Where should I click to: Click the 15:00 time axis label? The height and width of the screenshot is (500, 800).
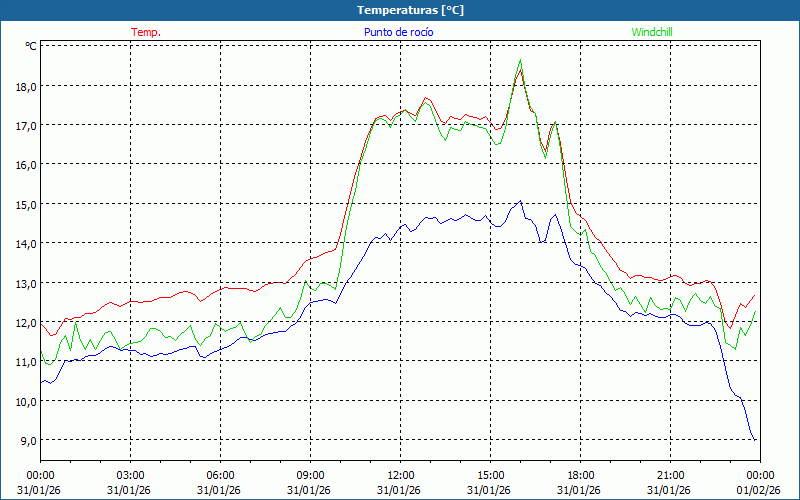pos(491,475)
